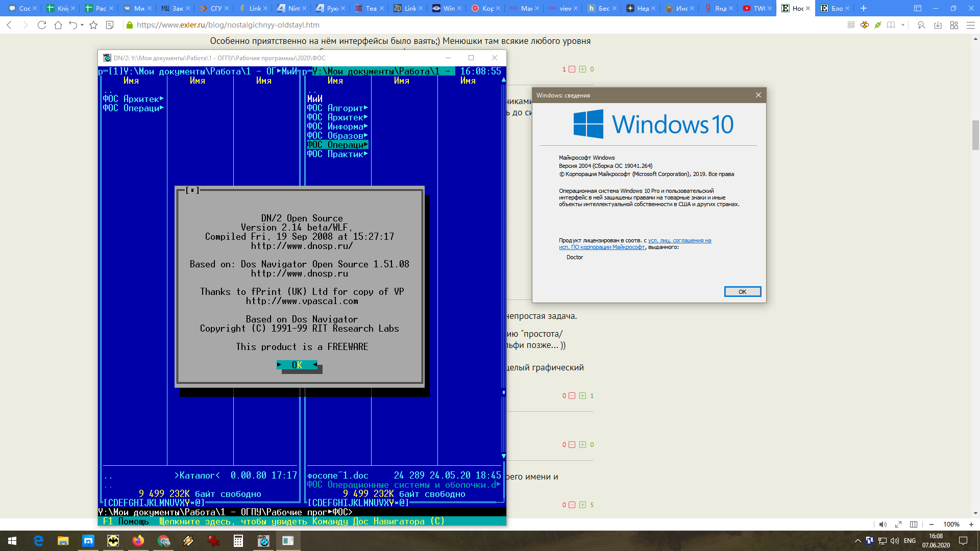Toggle split screen view in the status bar
The image size is (980, 551).
[x=914, y=524]
